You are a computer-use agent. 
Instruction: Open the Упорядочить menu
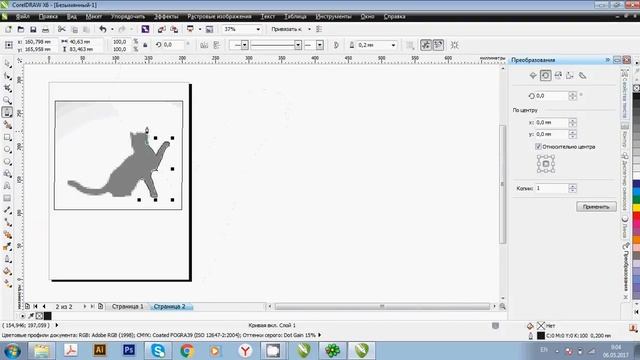[x=128, y=17]
